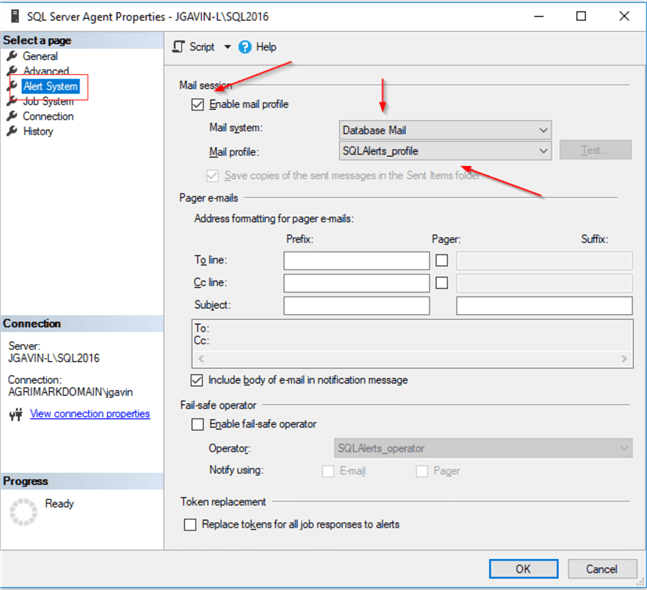Click the Connection page wrench icon
The width and height of the screenshot is (647, 590).
tap(12, 116)
